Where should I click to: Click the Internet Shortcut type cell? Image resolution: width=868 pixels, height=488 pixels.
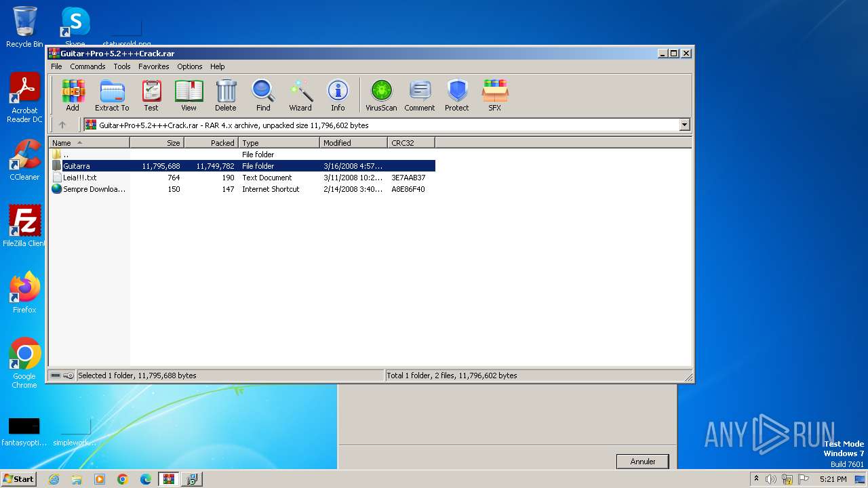pos(271,189)
